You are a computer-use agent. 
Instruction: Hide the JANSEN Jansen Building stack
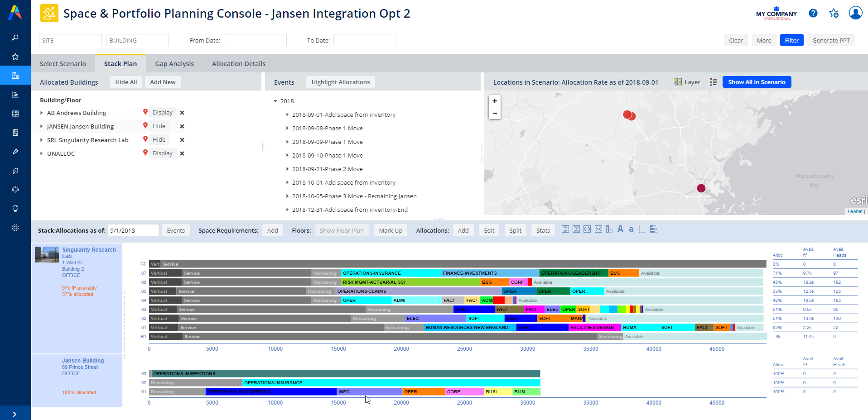(x=159, y=126)
